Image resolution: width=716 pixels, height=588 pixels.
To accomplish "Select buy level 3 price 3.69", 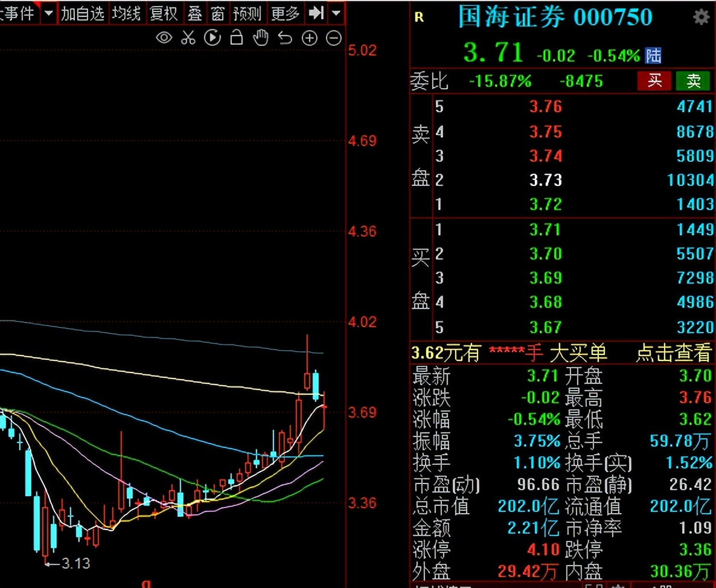I will (546, 278).
